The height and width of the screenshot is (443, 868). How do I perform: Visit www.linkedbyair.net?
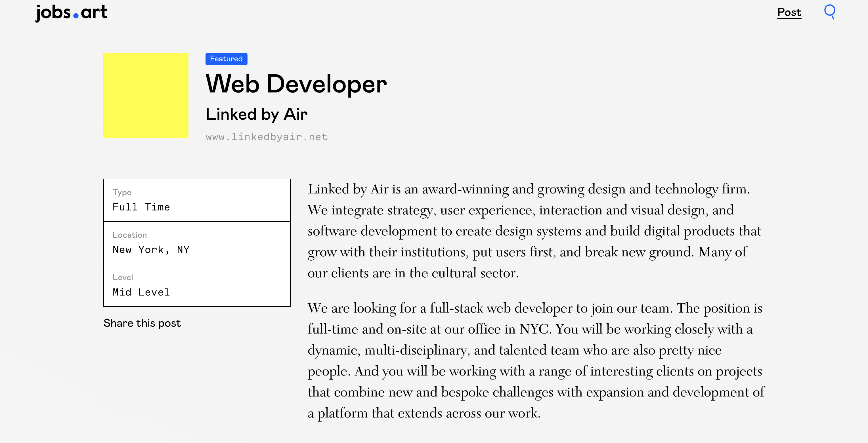tap(266, 136)
